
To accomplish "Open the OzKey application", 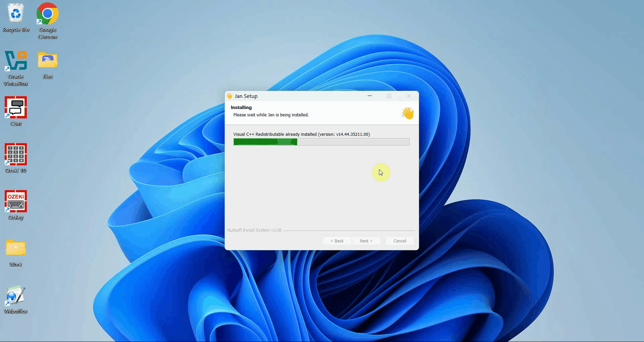I will click(15, 202).
